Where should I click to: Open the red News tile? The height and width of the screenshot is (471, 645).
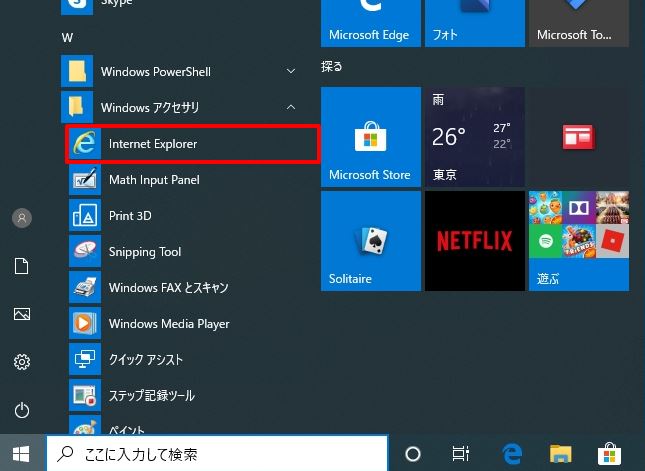(x=579, y=137)
